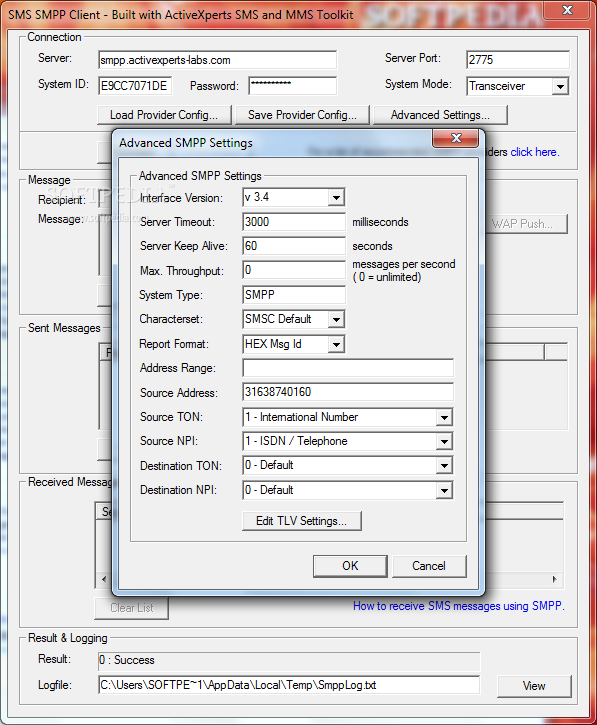Focus the System ID field
This screenshot has width=597, height=725.
[135, 86]
